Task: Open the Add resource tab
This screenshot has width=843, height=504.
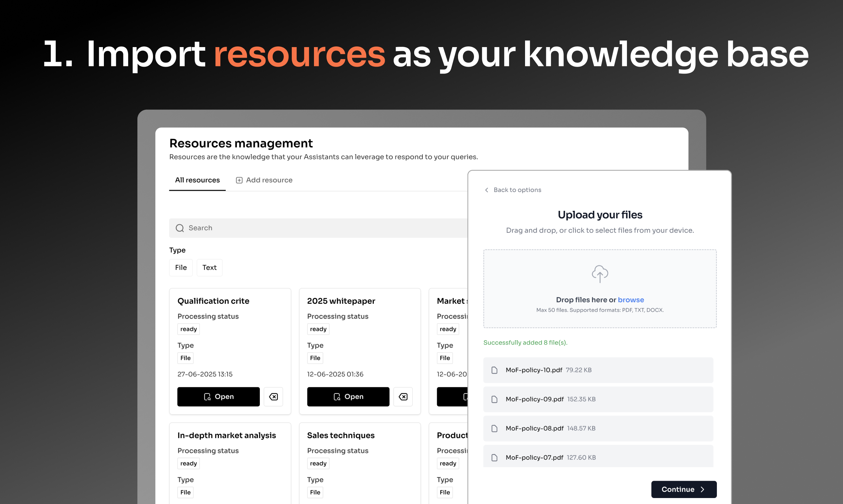Action: coord(264,180)
